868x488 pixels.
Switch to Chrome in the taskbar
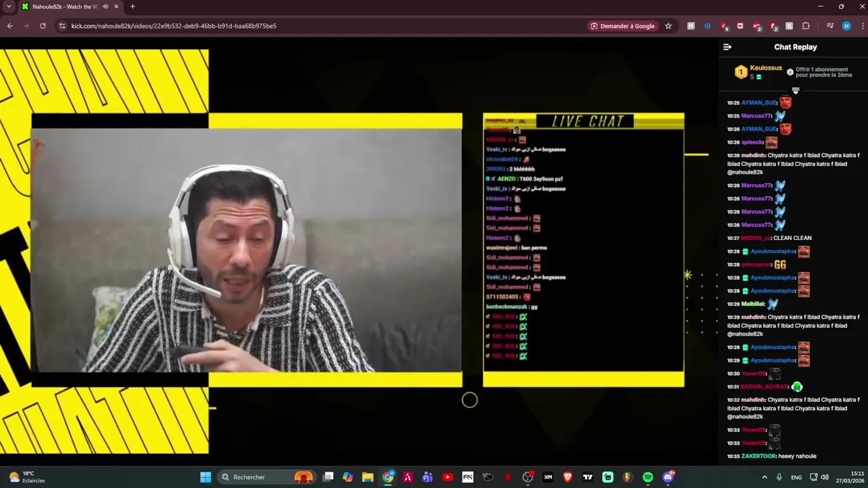(x=388, y=477)
